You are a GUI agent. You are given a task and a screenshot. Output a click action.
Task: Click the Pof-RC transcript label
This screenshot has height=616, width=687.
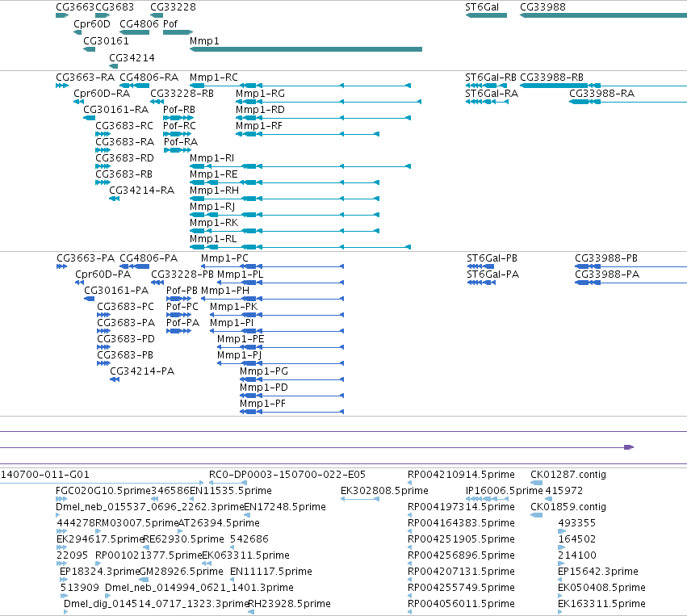click(179, 126)
